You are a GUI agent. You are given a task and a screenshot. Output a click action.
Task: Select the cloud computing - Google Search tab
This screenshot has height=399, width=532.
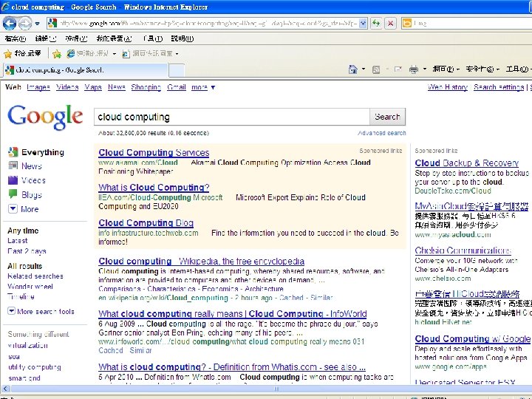click(86, 70)
